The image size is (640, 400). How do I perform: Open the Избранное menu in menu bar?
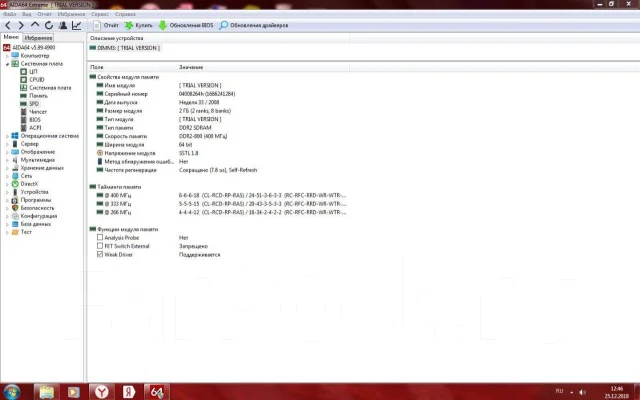[71, 14]
